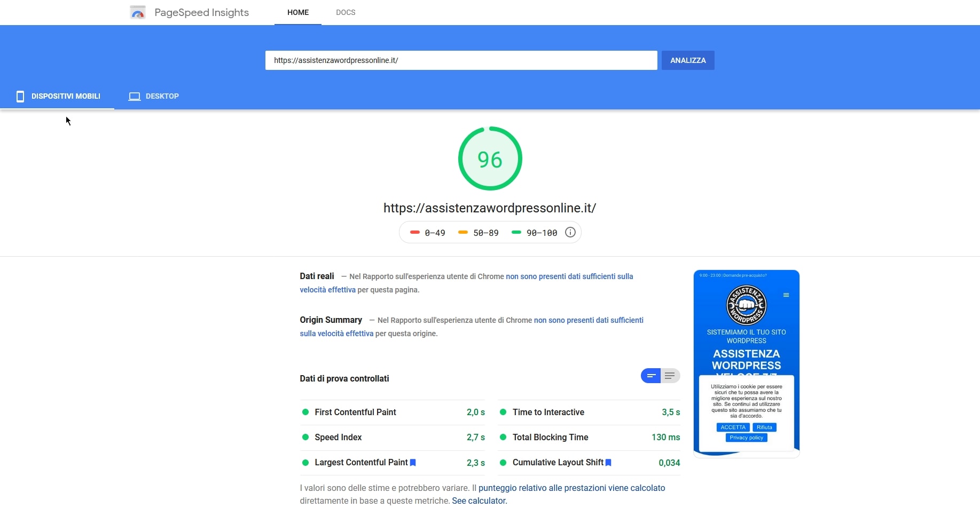The height and width of the screenshot is (524, 980).
Task: Click green status dot for Speed Index
Action: [x=305, y=437]
